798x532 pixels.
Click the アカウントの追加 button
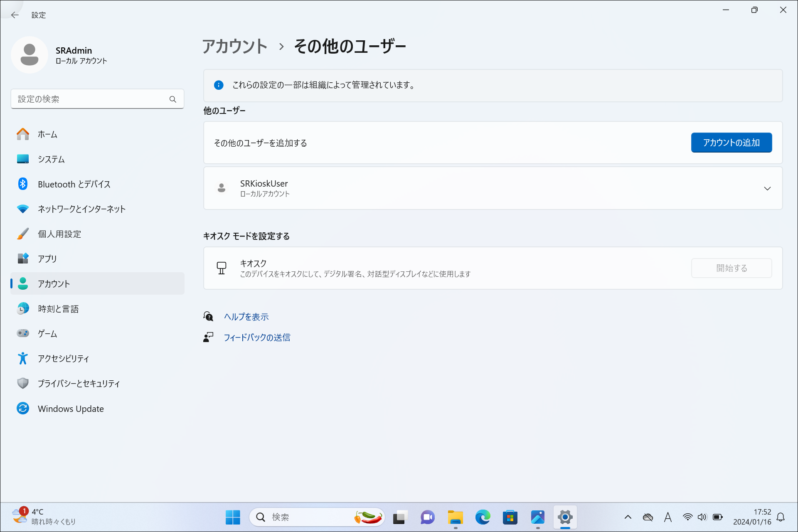(731, 143)
